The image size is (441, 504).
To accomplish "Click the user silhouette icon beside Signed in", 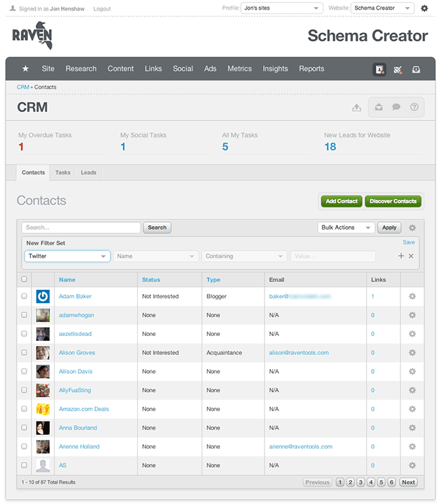I will pyautogui.click(x=13, y=8).
